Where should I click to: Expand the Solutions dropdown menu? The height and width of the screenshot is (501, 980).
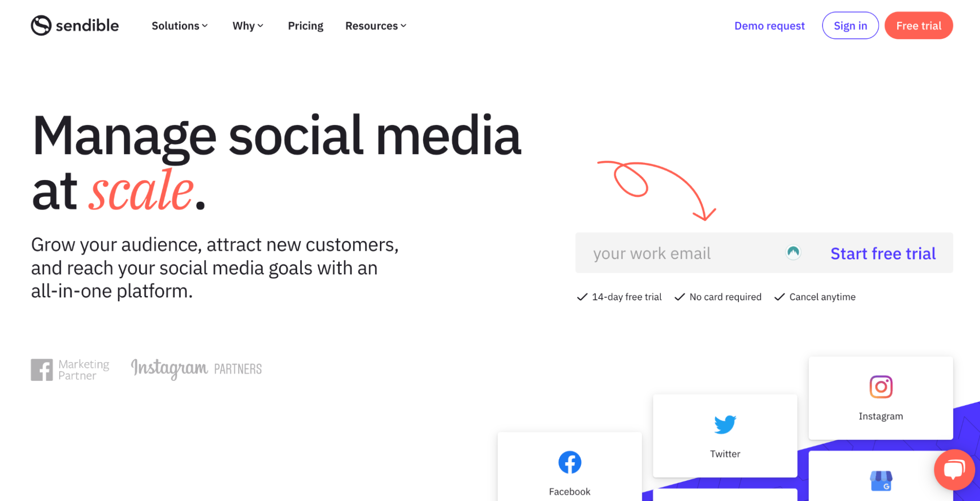pos(179,26)
